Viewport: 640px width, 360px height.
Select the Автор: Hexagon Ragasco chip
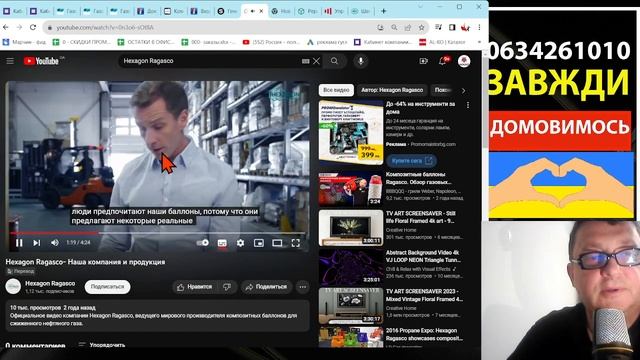coord(392,90)
